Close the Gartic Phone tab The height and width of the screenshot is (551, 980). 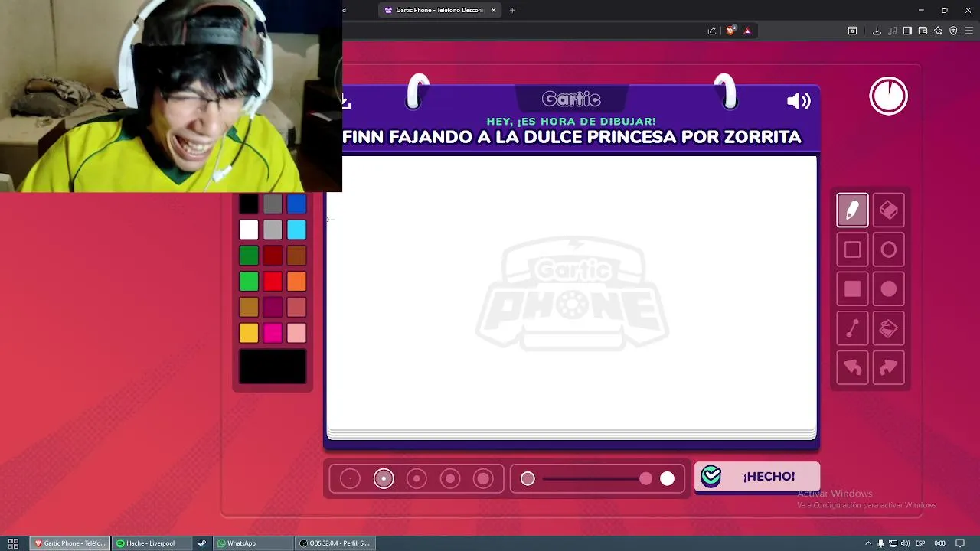[x=494, y=10]
